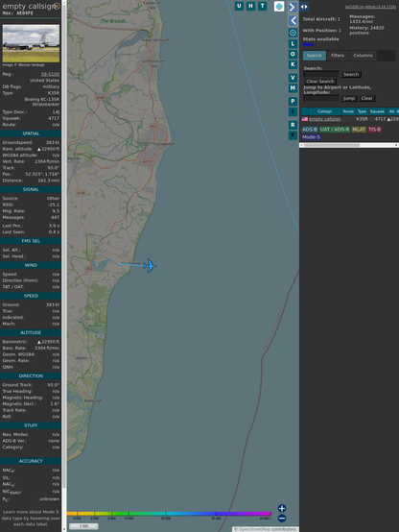Click the T map button
The width and height of the screenshot is (399, 532).
coord(263,6)
